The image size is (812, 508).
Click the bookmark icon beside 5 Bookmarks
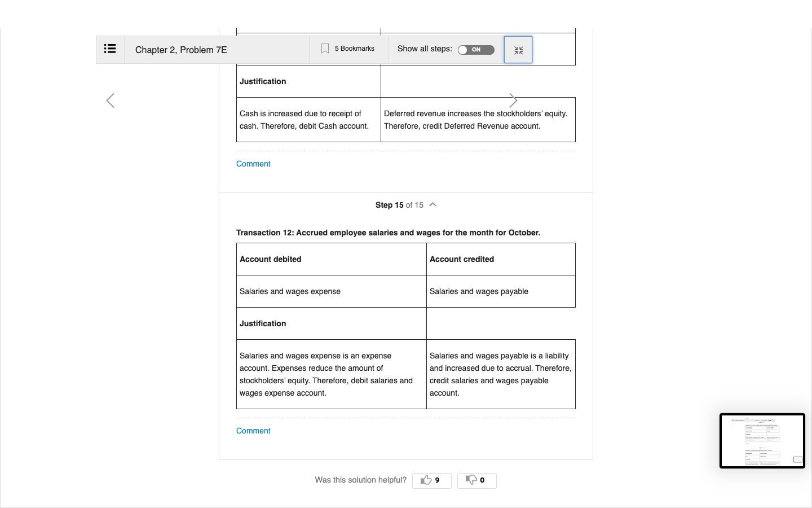pos(325,49)
